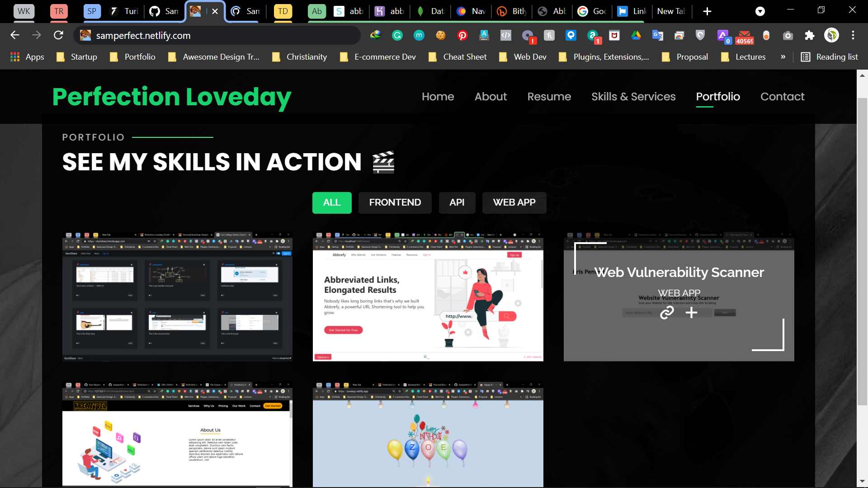Click the Apps grid shortcut in bookmarks bar
The width and height of the screenshot is (868, 488).
pyautogui.click(x=27, y=57)
